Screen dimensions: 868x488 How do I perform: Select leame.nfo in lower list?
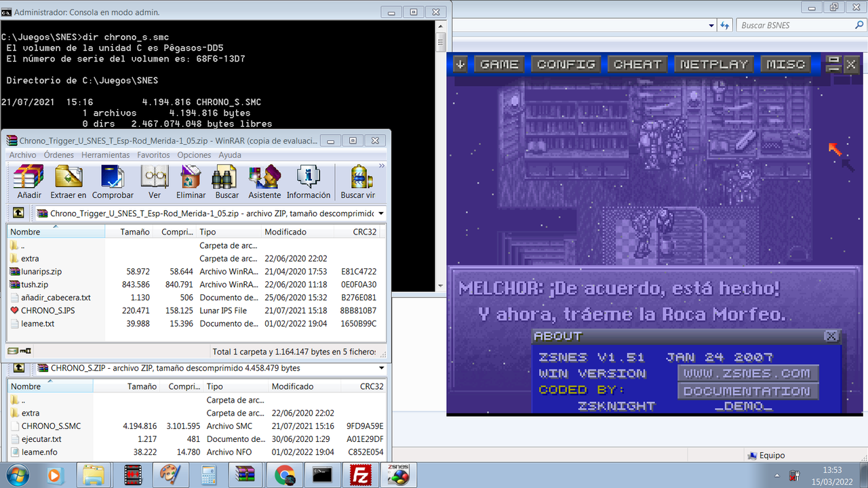click(x=197, y=451)
